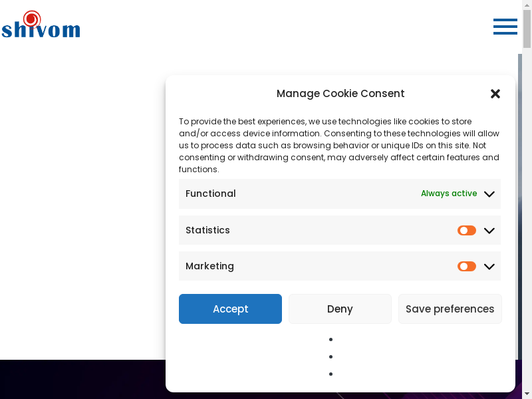This screenshot has width=532, height=399.
Task: Click the green Always active status
Action: pyautogui.click(x=449, y=194)
